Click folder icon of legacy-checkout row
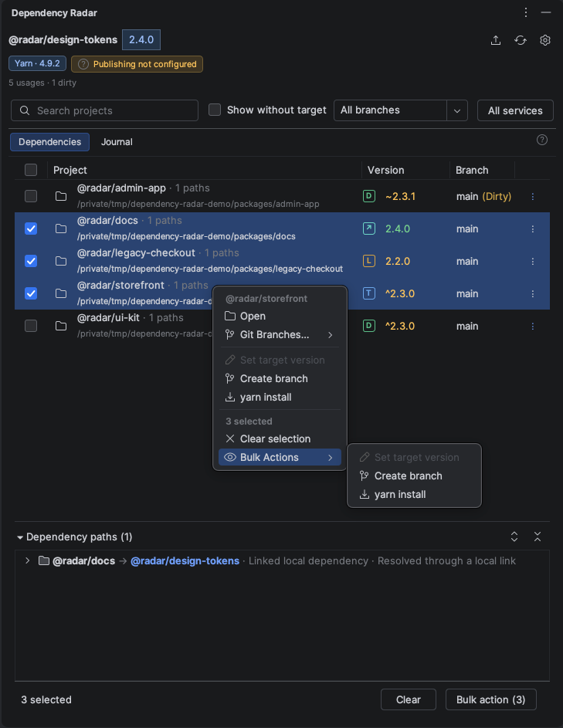The image size is (563, 728). click(x=61, y=261)
